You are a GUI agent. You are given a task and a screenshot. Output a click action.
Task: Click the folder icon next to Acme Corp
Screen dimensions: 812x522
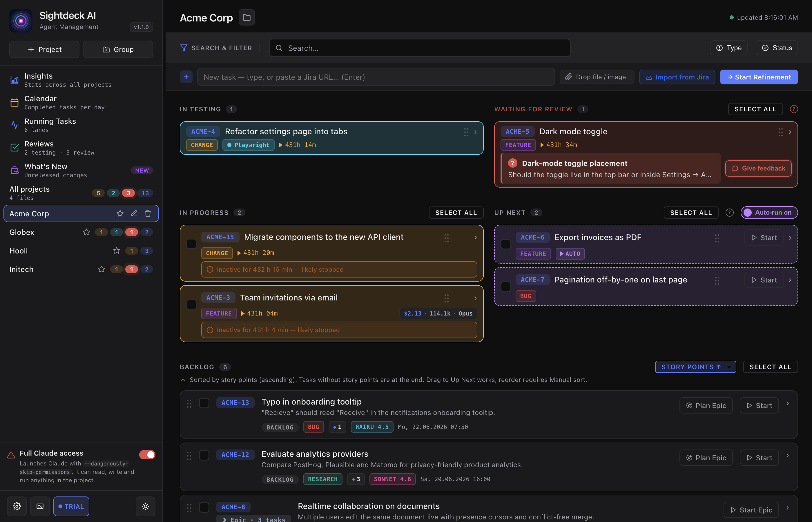click(246, 17)
